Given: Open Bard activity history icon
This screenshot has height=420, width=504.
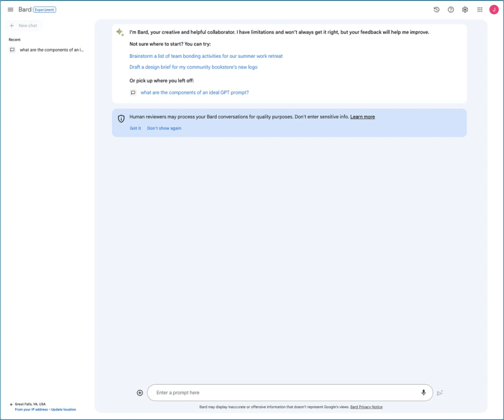Looking at the screenshot, I should (x=437, y=9).
